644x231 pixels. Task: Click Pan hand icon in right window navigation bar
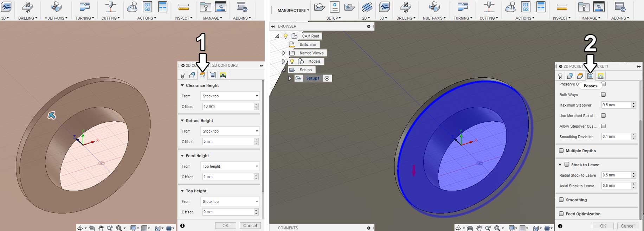479,228
